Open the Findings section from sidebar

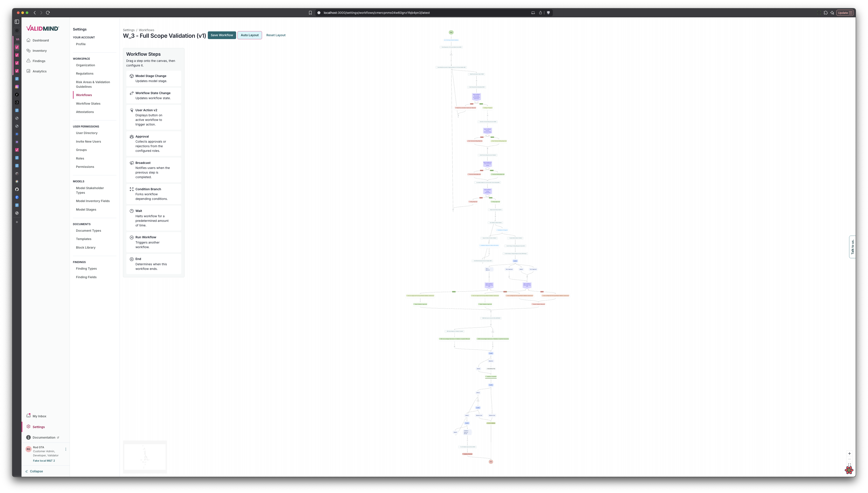point(39,61)
